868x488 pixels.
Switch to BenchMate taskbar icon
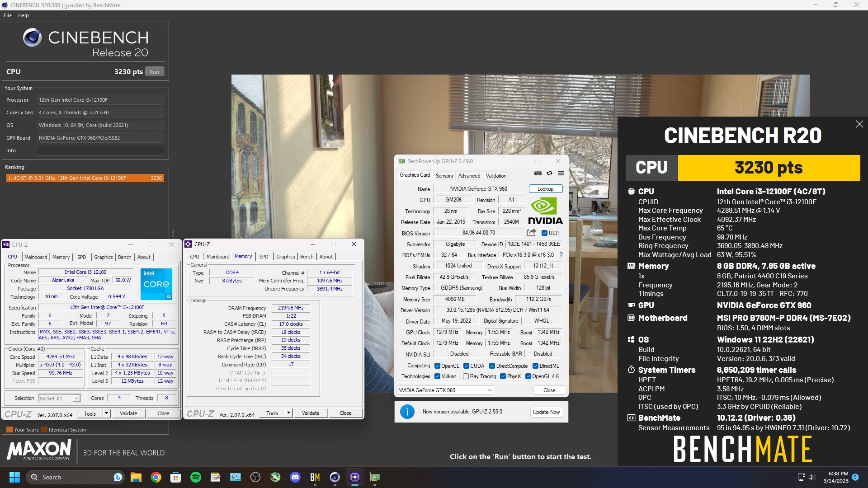pos(315,477)
